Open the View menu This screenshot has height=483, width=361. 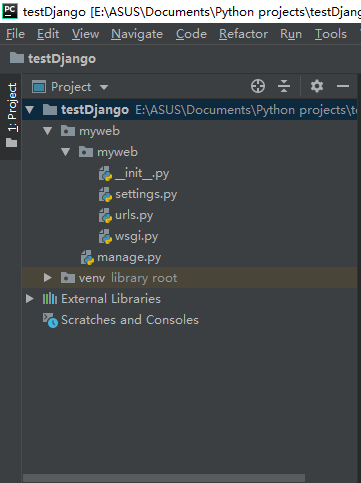85,34
